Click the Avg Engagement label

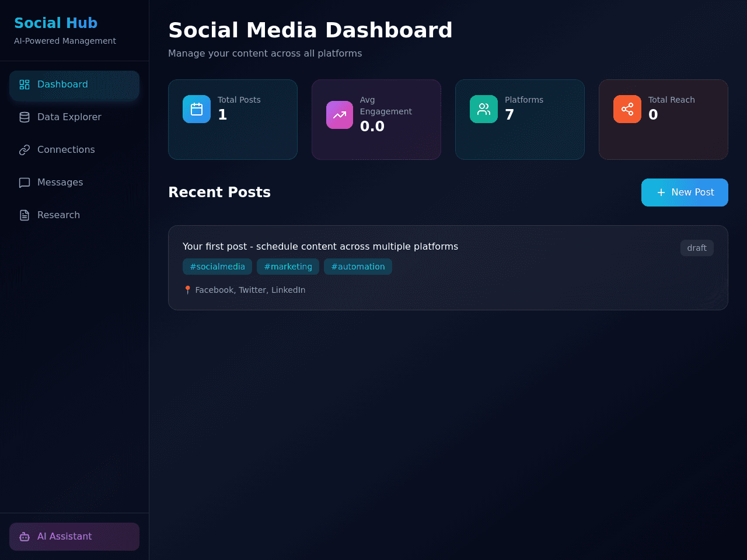pyautogui.click(x=386, y=106)
